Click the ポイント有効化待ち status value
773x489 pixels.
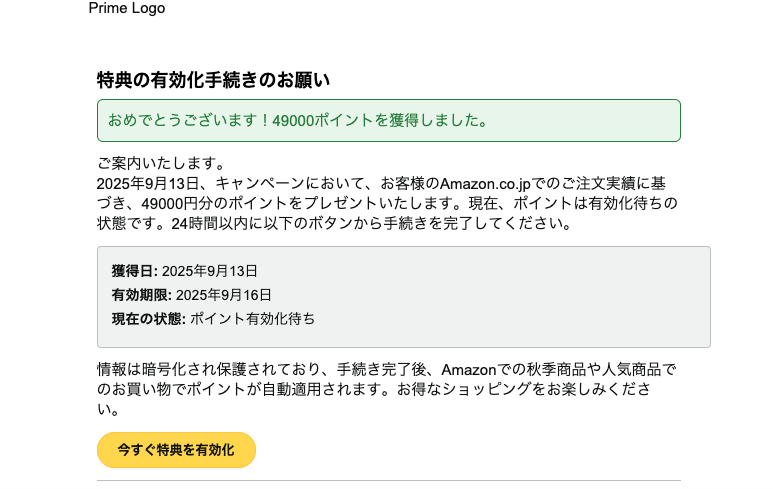pyautogui.click(x=252, y=319)
